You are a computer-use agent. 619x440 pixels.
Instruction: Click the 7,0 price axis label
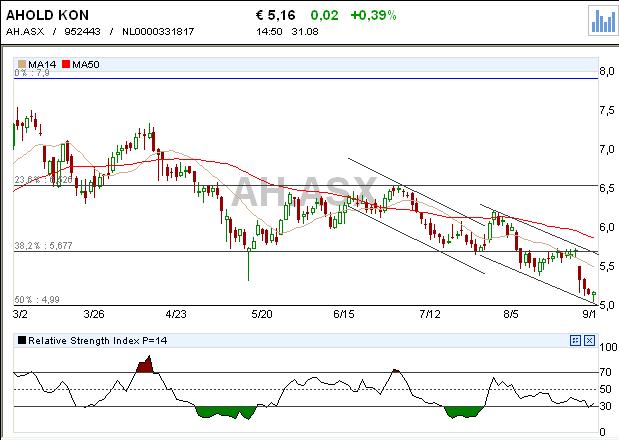[607, 150]
